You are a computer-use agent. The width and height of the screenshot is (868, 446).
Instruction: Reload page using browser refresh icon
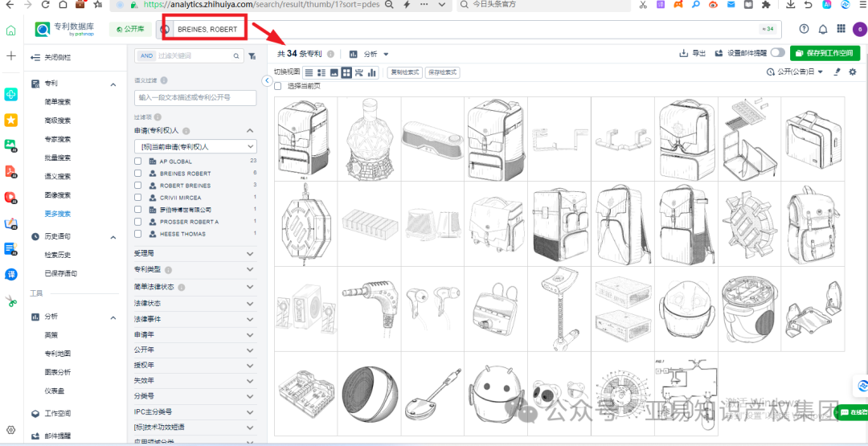pyautogui.click(x=46, y=5)
